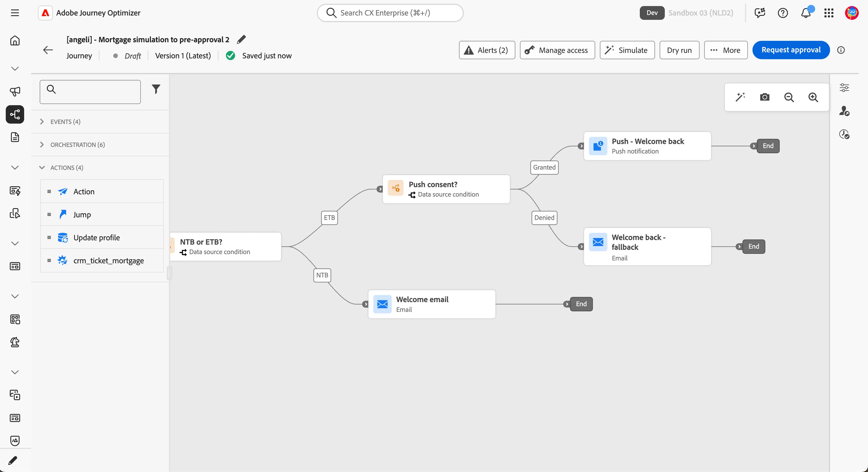Select the Journeys sidebar icon
868x472 pixels.
click(x=15, y=114)
